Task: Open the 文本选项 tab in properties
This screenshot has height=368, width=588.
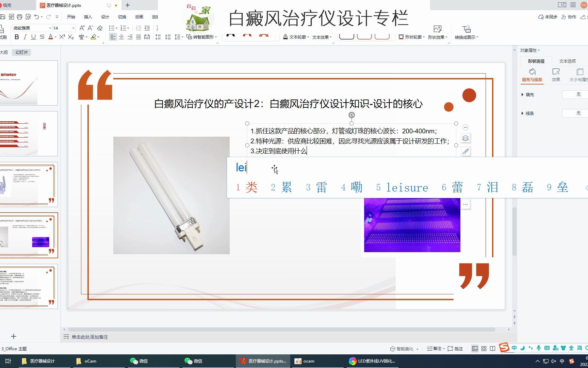Action: [567, 61]
